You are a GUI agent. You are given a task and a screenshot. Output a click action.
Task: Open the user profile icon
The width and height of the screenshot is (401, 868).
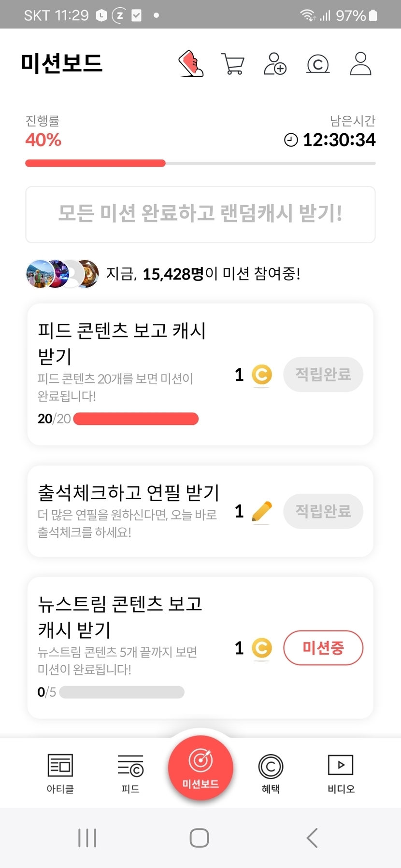tap(360, 64)
